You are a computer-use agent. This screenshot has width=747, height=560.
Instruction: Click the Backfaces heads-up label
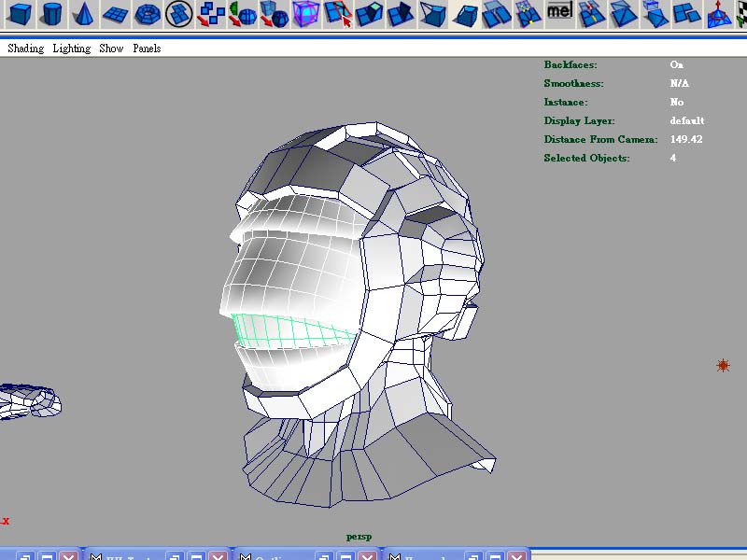click(571, 64)
